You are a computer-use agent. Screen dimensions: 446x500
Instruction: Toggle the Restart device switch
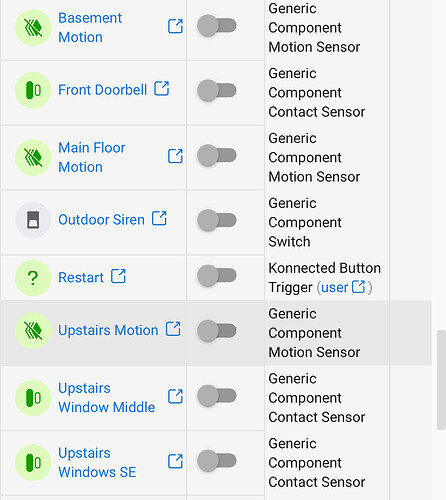point(217,276)
